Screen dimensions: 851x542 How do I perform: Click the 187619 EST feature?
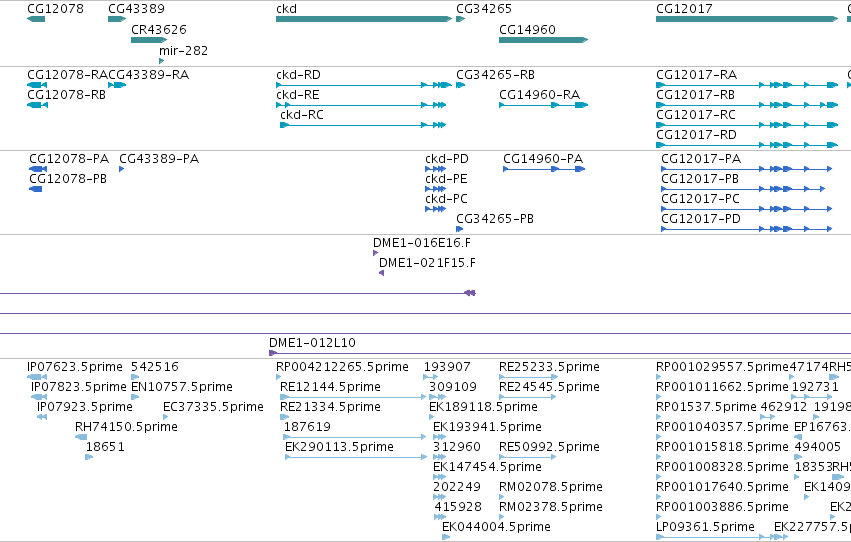[355, 437]
